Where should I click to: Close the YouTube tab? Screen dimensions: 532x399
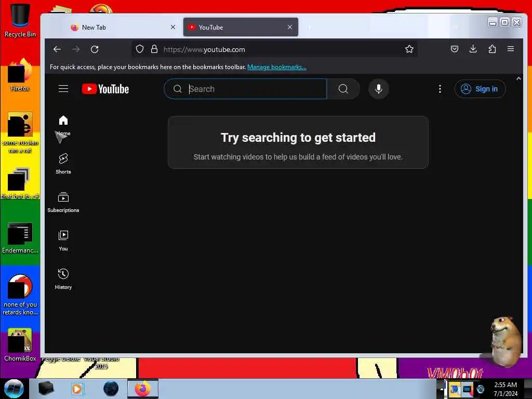(x=290, y=27)
